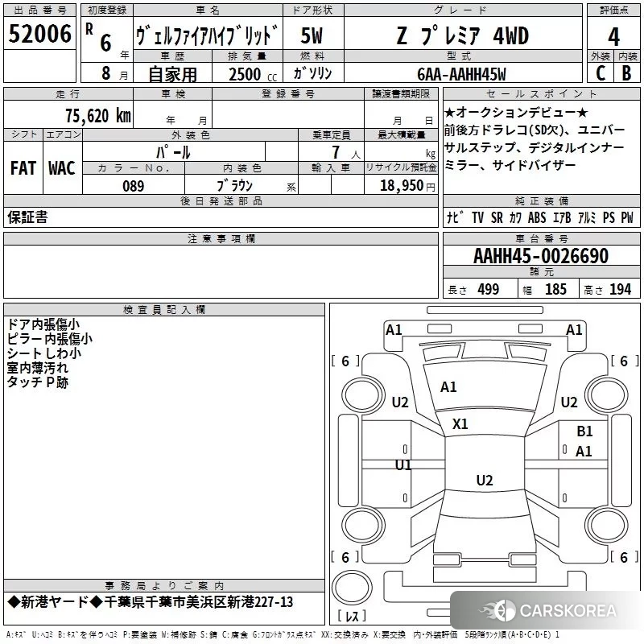Click the 新港ヤード address line

click(x=151, y=602)
